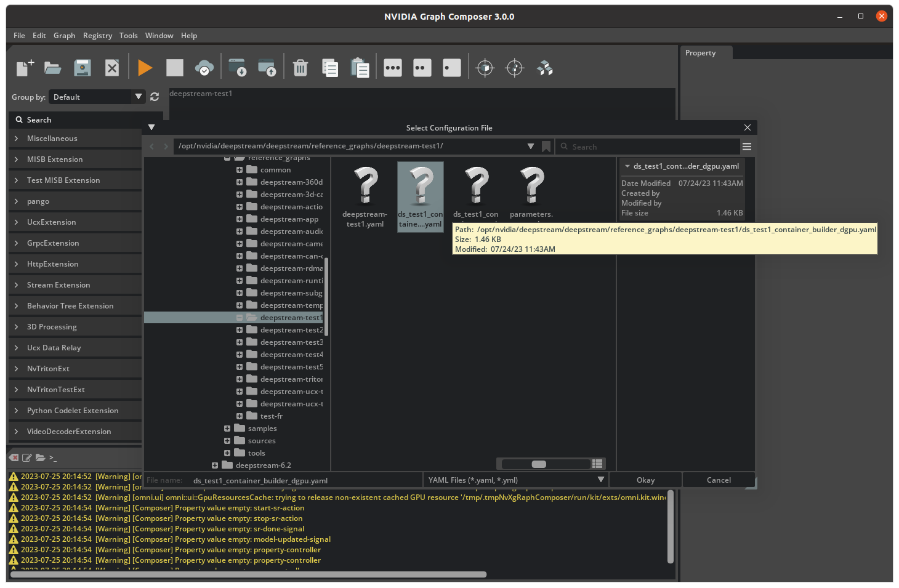Run the graph with the orange play icon
The width and height of the screenshot is (899, 588).
(145, 68)
